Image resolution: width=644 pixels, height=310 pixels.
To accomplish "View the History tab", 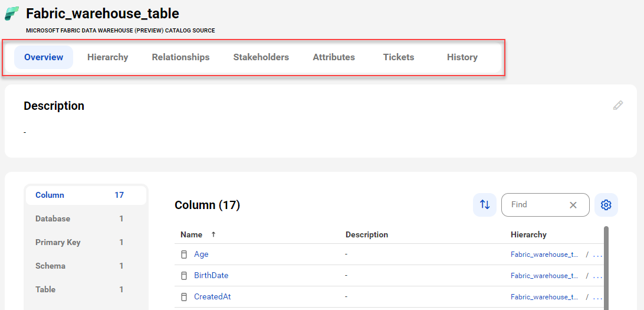I will pyautogui.click(x=462, y=57).
